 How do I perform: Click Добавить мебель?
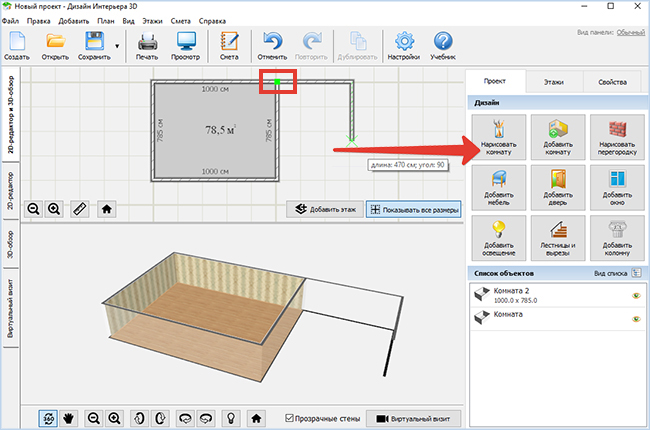499,187
